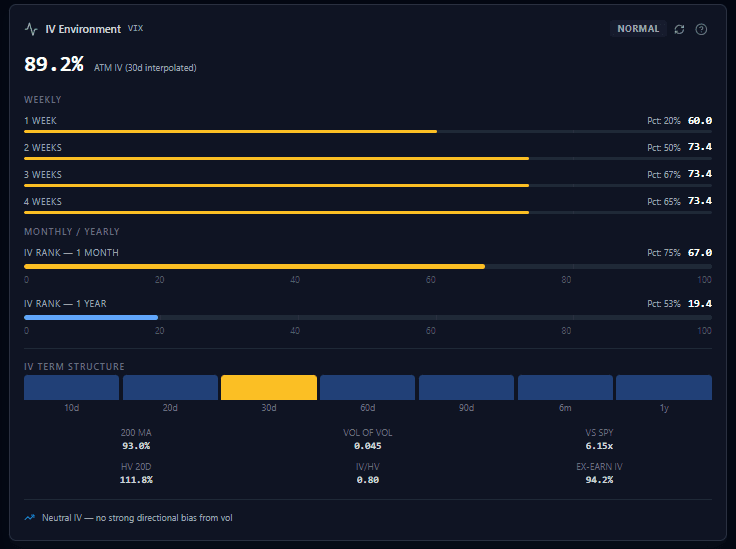Screen dimensions: 736x549
Task: Click the 4 WEEKS progress bar
Action: [x=368, y=213]
